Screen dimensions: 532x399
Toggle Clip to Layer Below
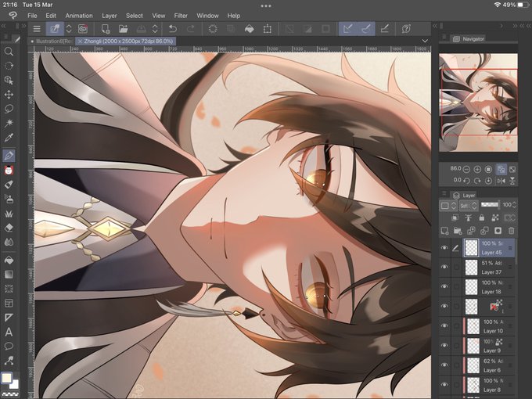[x=455, y=217]
